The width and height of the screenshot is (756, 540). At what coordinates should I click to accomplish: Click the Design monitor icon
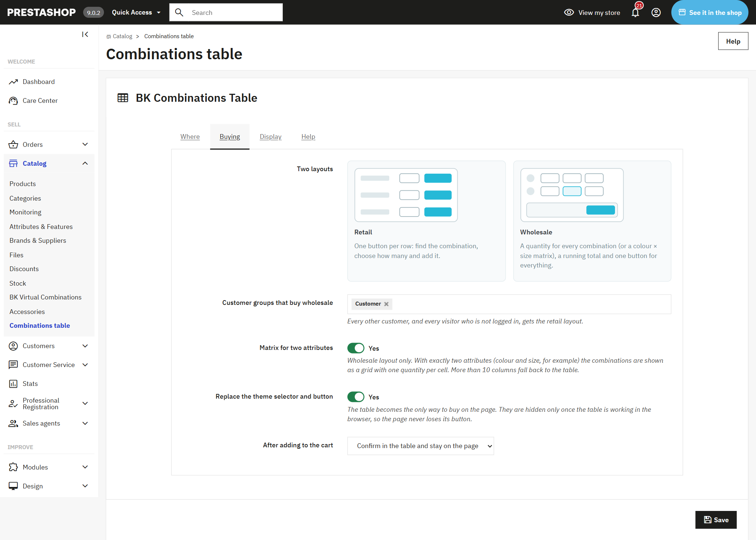13,486
